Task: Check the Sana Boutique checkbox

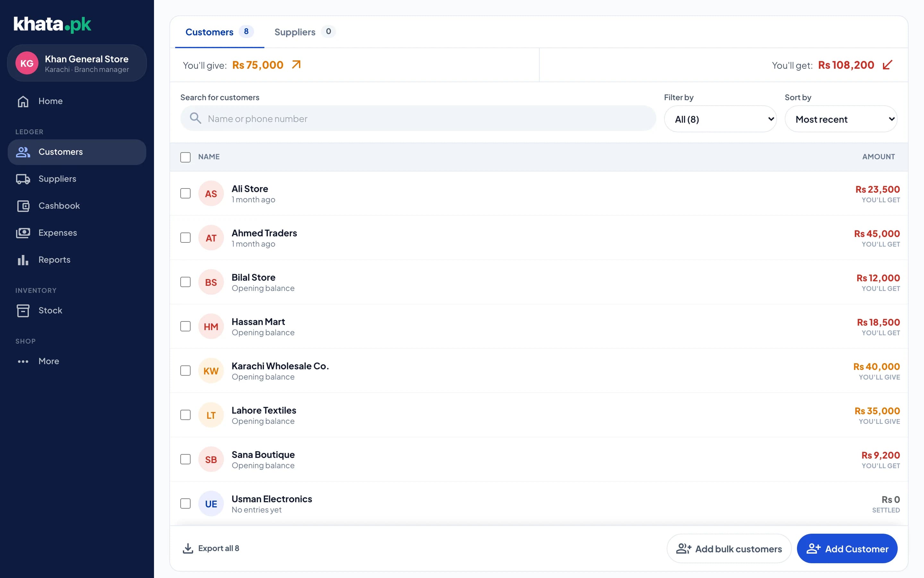Action: [x=185, y=460]
